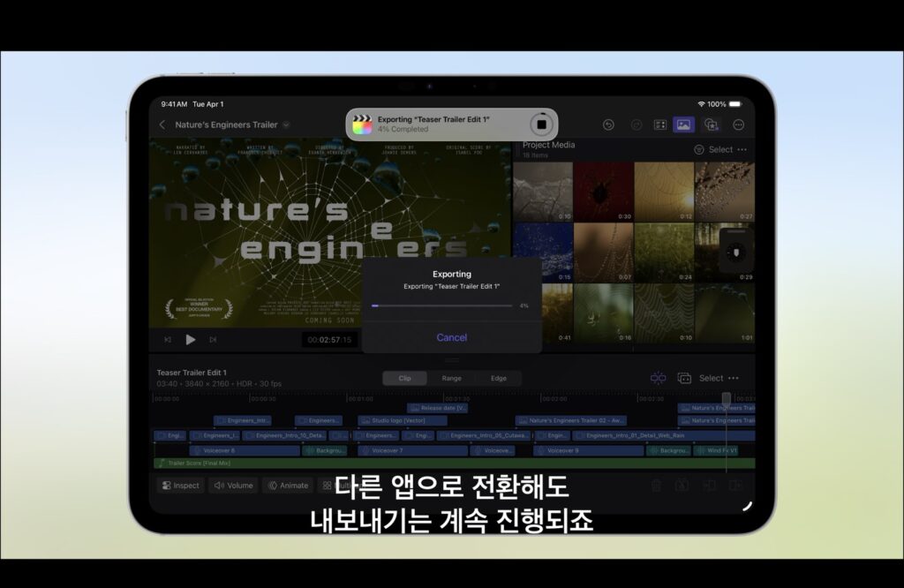Open Project Media ellipsis menu
Viewport: 904px width, 588px height.
click(742, 149)
